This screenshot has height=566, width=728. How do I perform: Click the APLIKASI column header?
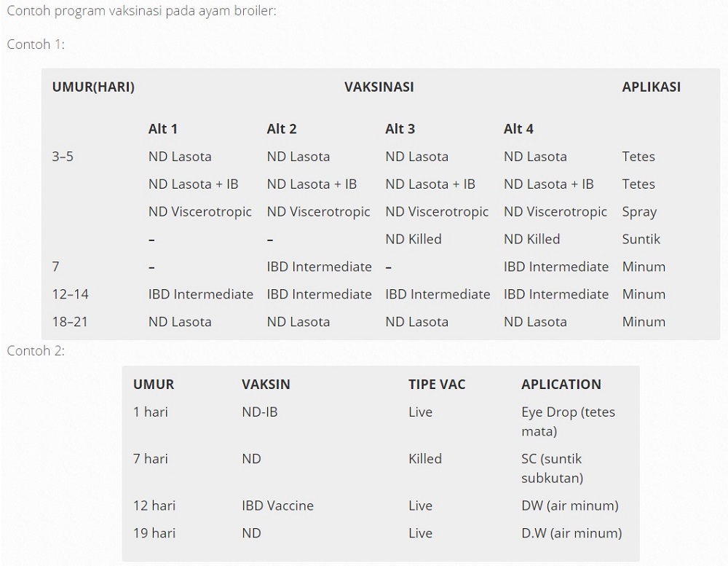point(652,87)
